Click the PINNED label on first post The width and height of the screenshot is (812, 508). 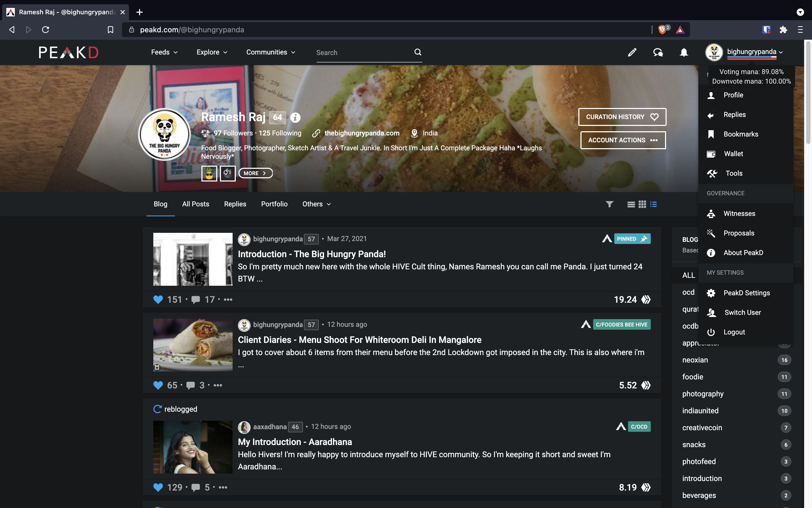point(632,239)
